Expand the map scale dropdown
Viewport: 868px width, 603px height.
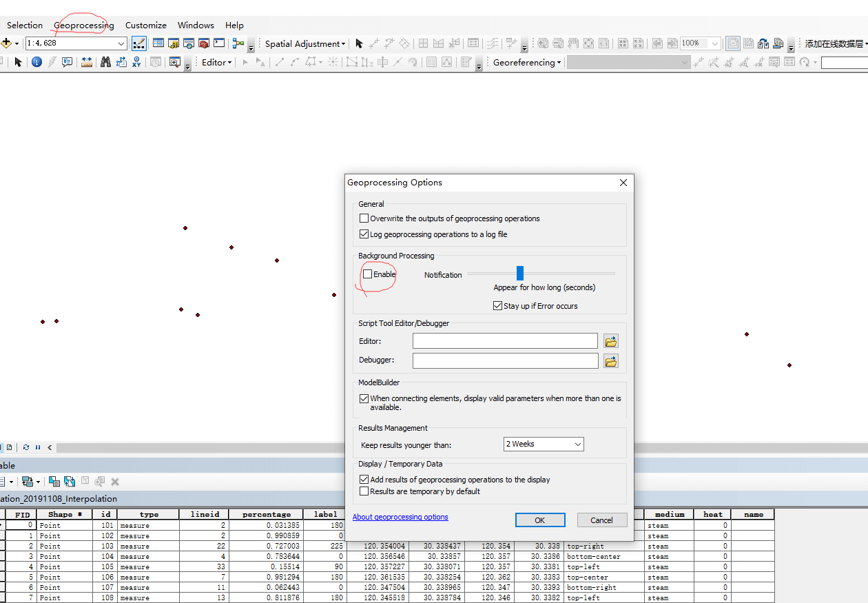click(x=121, y=43)
